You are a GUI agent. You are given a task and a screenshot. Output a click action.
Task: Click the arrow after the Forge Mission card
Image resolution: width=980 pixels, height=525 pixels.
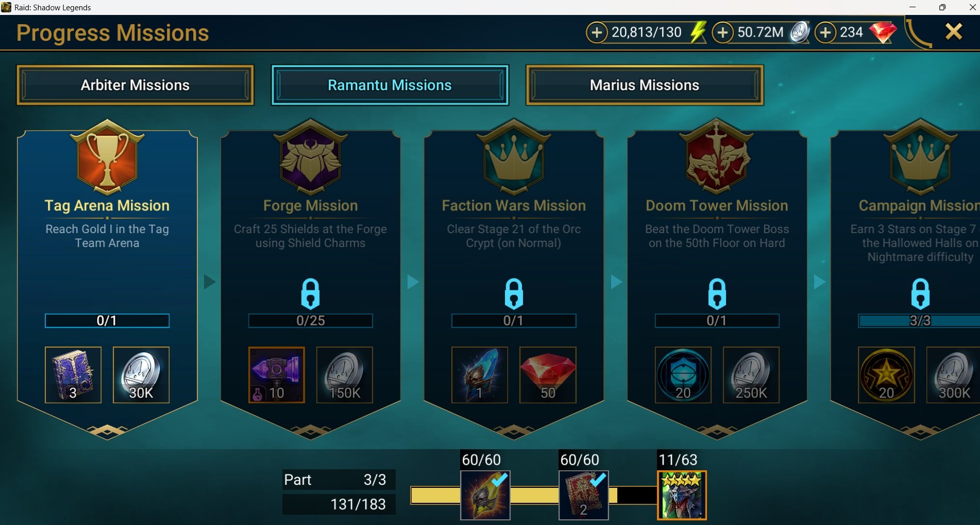pyautogui.click(x=413, y=282)
